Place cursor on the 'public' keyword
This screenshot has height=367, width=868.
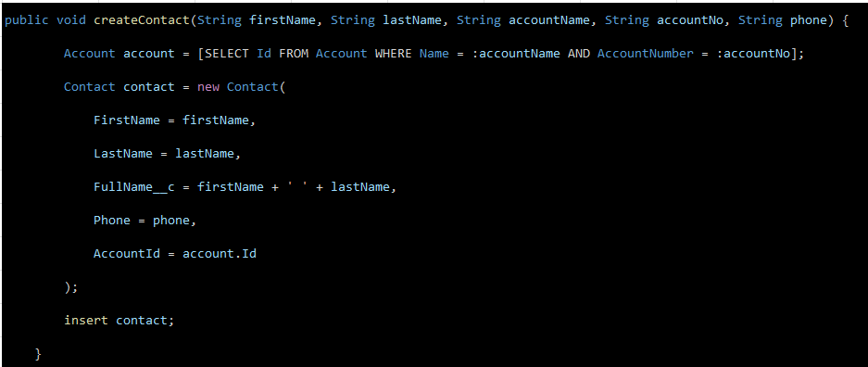[x=27, y=20]
